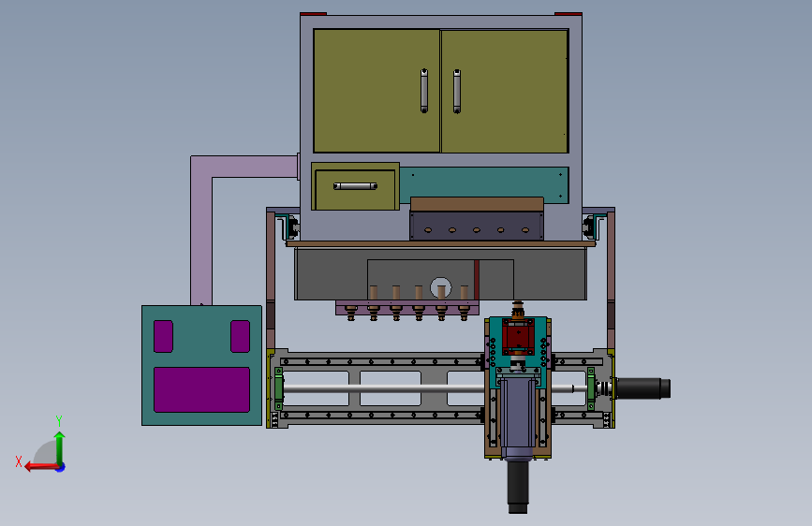Select the red tab at cabinet top-left
812x526 pixels.
[314, 13]
